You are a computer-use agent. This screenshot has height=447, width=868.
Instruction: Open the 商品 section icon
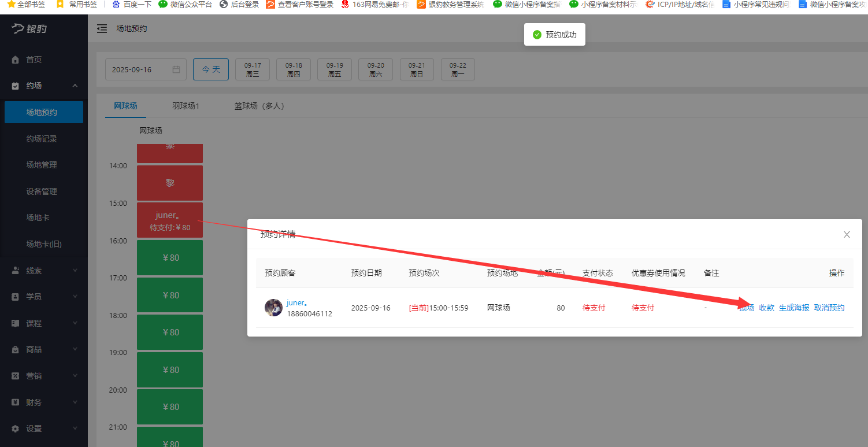[14, 349]
